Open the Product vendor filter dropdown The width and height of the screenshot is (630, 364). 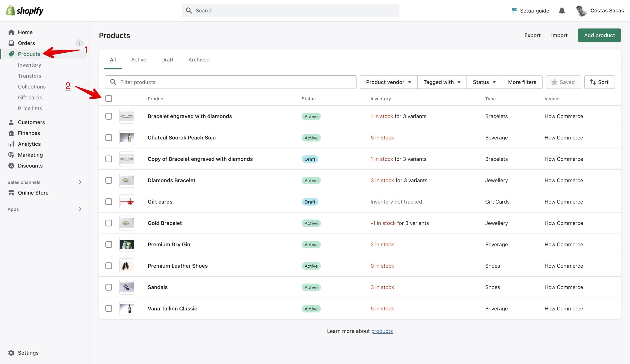tap(388, 82)
